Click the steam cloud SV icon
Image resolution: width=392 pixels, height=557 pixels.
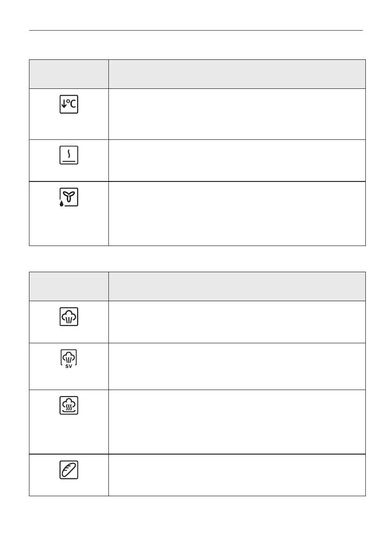point(69,359)
